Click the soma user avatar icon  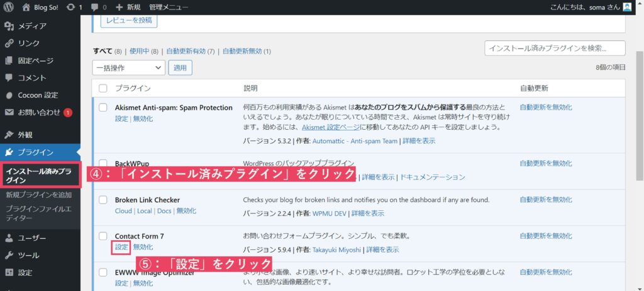627,8
